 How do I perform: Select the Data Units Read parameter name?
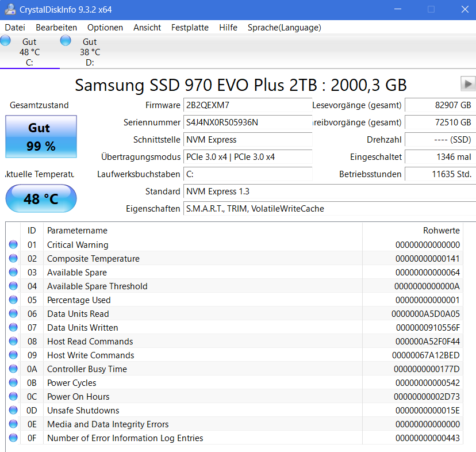78,314
